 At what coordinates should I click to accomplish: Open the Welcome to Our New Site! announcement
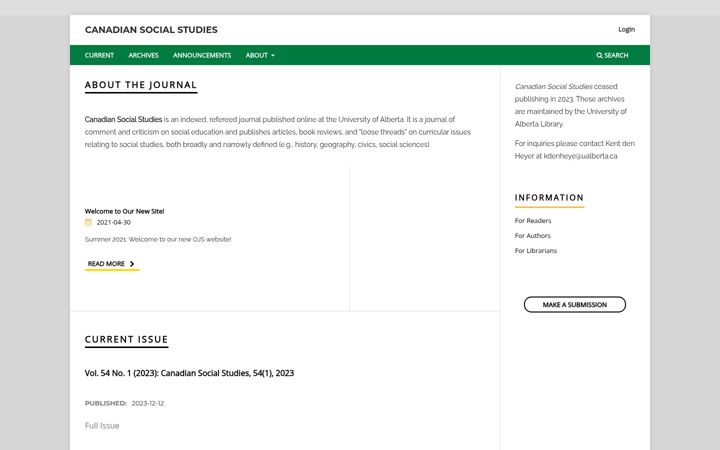coord(124,211)
